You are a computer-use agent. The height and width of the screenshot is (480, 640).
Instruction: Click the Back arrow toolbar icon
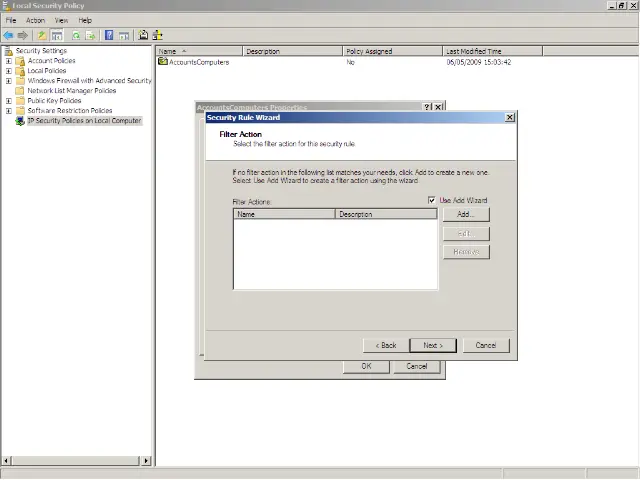pos(9,35)
